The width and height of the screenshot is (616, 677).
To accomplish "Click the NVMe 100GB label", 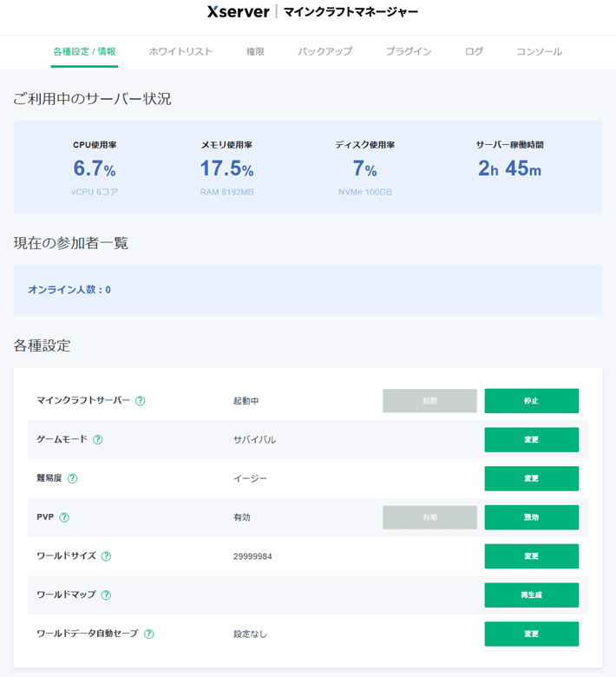I will click(364, 192).
